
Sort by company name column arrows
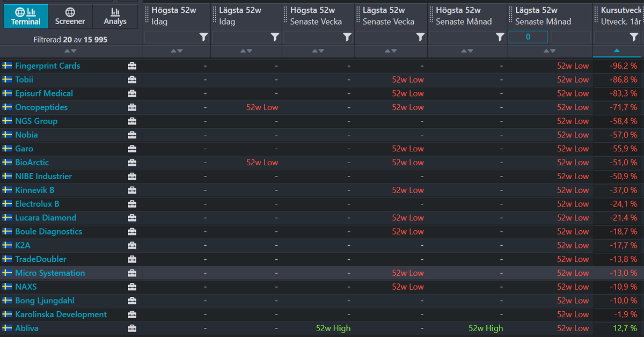point(70,51)
